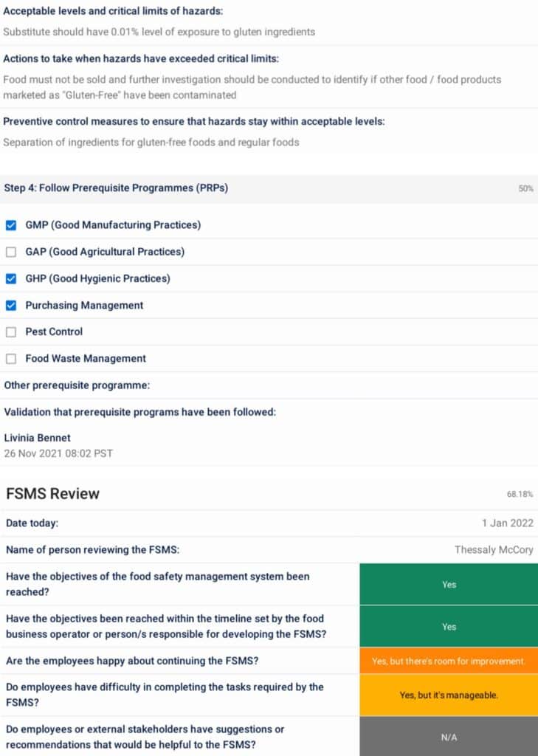
Task: Check the Food Waste Management box
Action: click(11, 359)
